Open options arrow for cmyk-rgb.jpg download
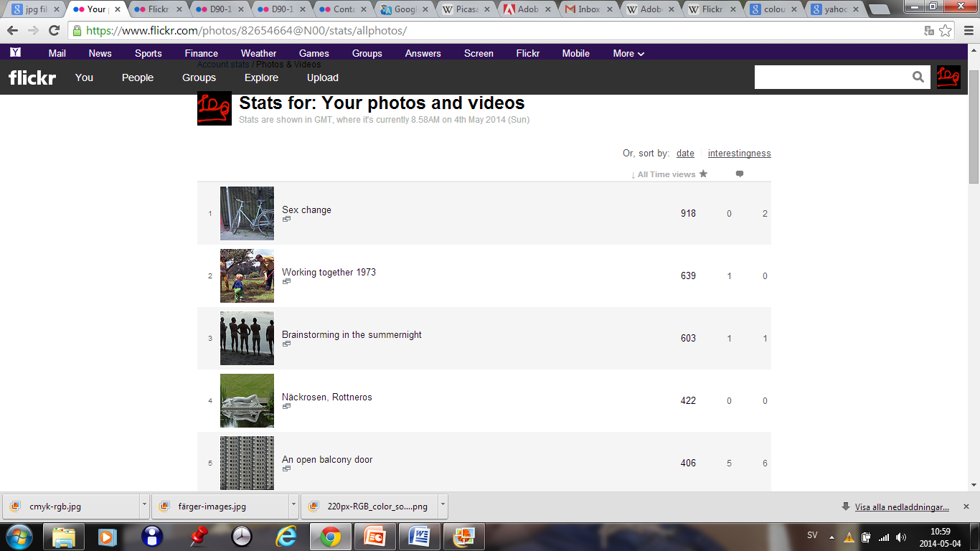 [x=144, y=505]
